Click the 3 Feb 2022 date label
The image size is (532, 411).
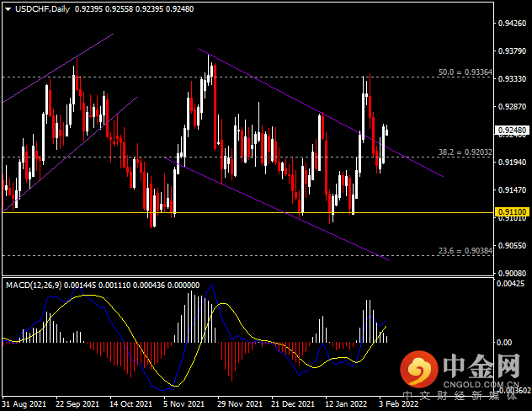tap(399, 404)
